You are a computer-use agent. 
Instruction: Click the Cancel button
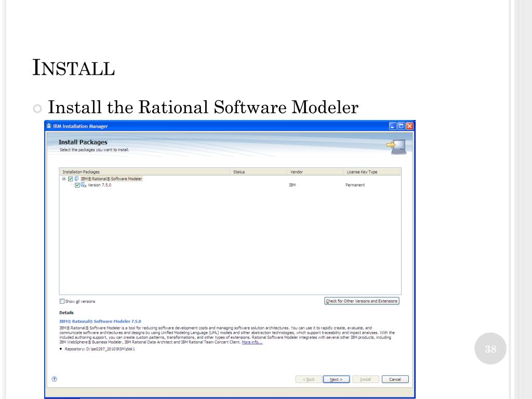395,379
